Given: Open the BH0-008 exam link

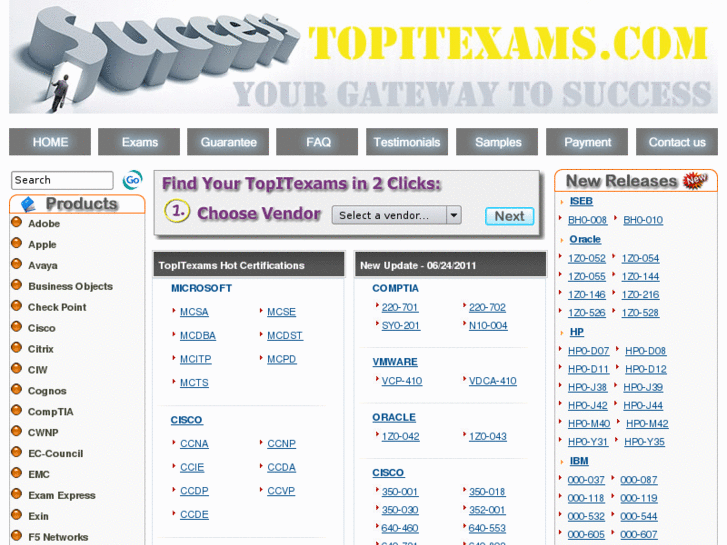Looking at the screenshot, I should tap(587, 220).
